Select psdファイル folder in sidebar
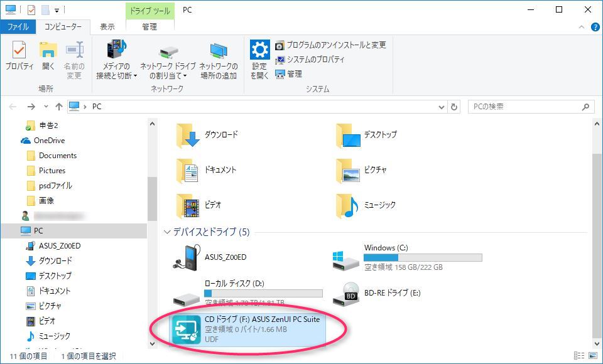The height and width of the screenshot is (364, 603). [x=55, y=185]
